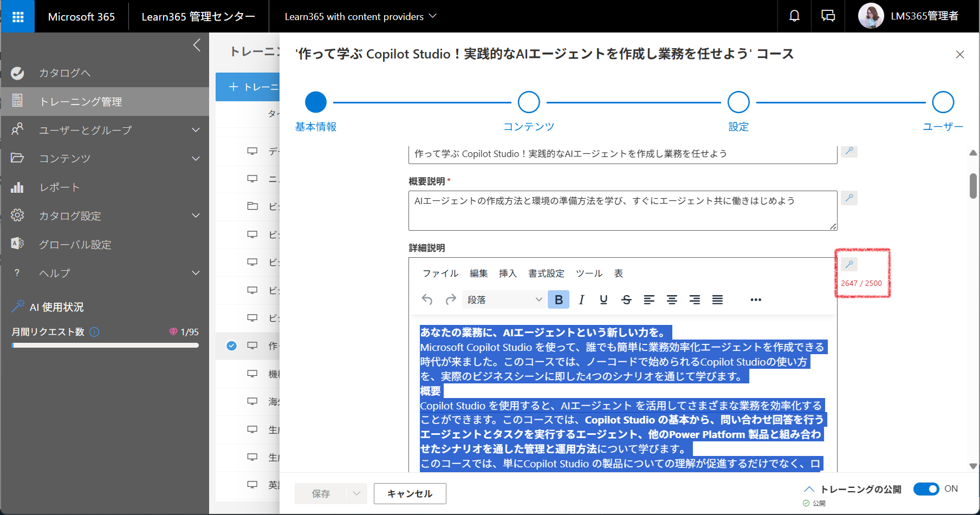Screen dimensions: 980x515
Task: Open グローバル設定 in the sidebar
Action: point(105,244)
